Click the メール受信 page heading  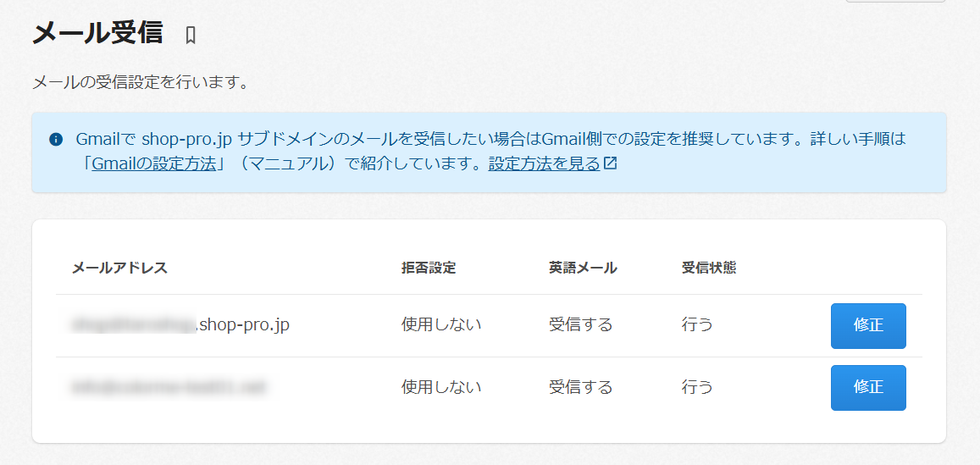(x=97, y=33)
